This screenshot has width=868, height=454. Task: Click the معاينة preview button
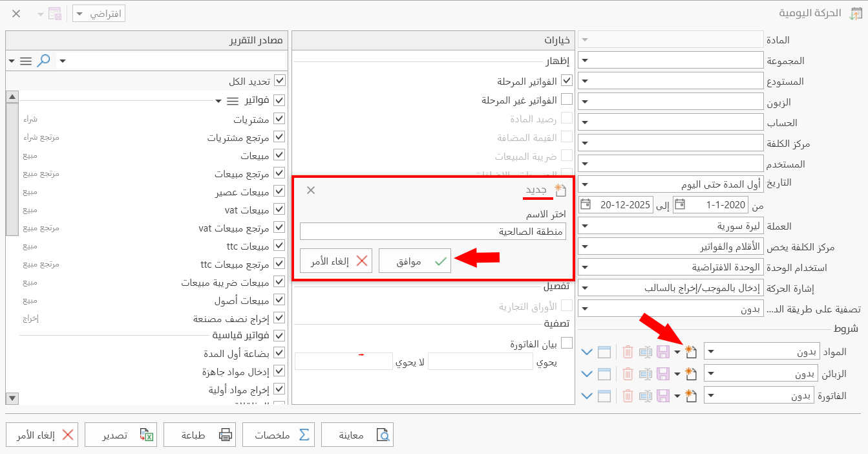357,434
